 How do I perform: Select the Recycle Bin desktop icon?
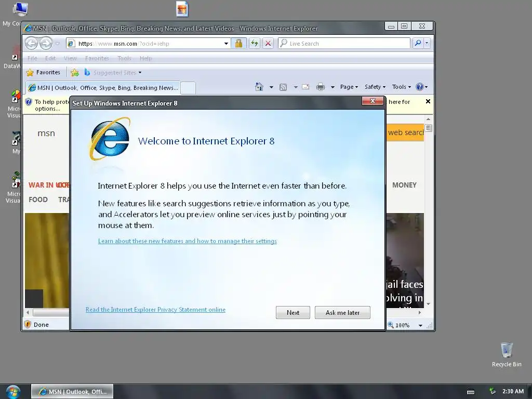click(x=507, y=355)
